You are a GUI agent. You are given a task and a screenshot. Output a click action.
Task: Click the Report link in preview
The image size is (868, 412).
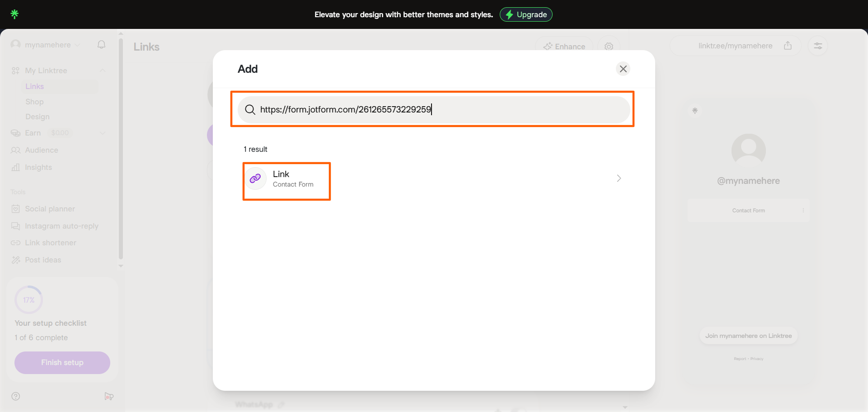[740, 359]
